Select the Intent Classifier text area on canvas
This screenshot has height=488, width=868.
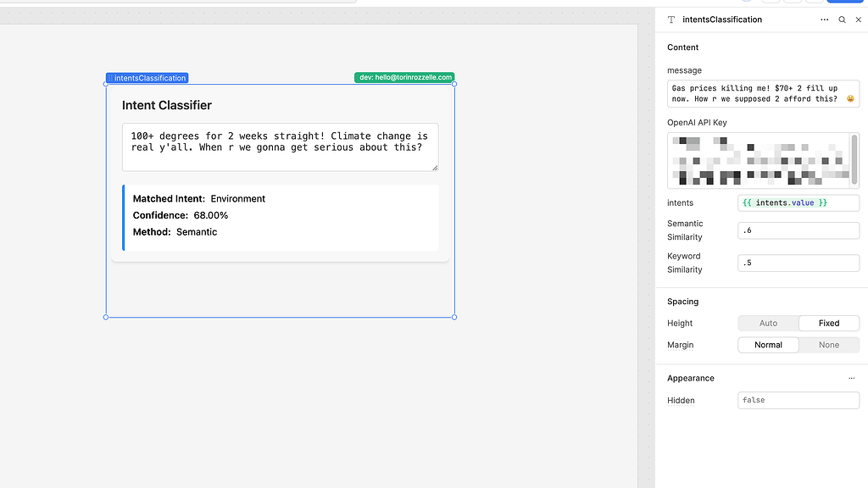(280, 147)
